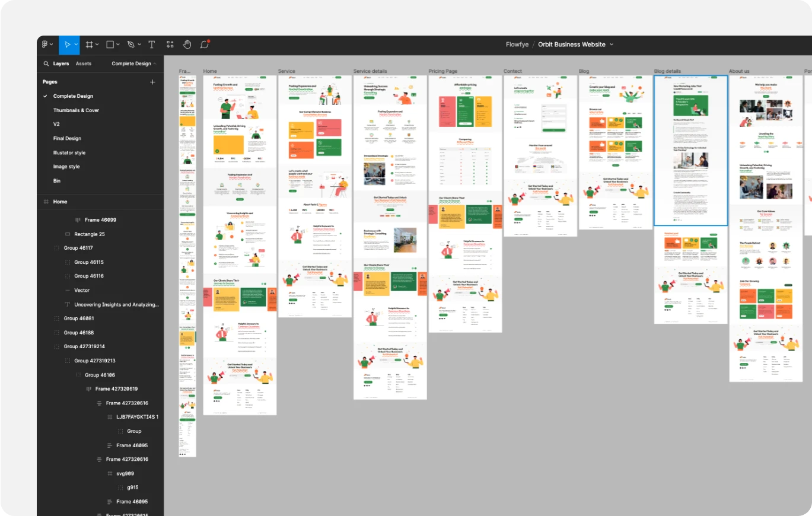
Task: Select the Group 46116 layer
Action: (x=89, y=276)
